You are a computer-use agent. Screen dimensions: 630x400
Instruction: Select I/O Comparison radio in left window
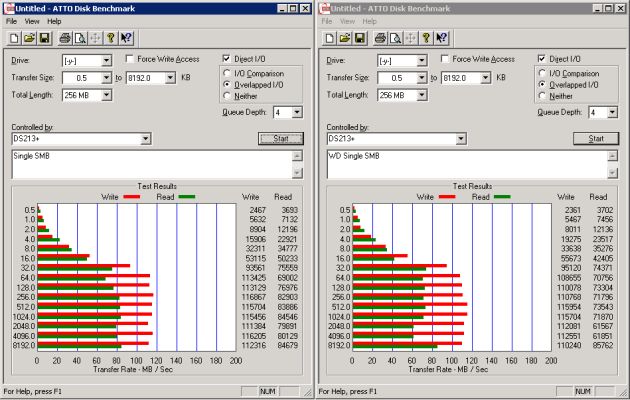[227, 73]
